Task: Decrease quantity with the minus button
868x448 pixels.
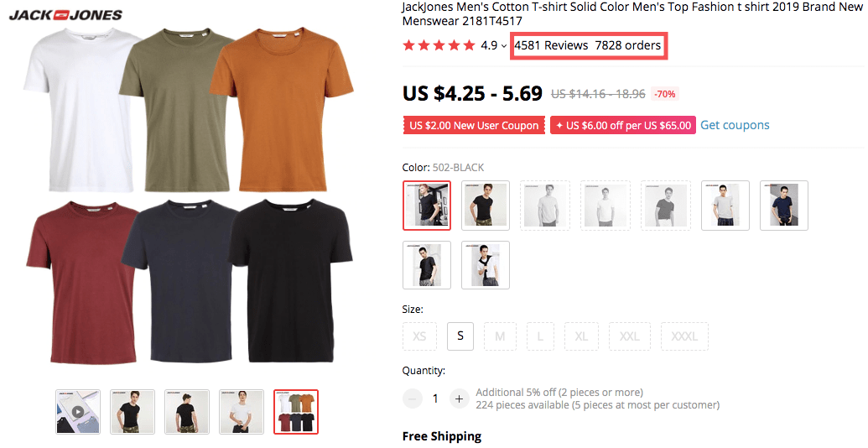Action: [x=412, y=399]
